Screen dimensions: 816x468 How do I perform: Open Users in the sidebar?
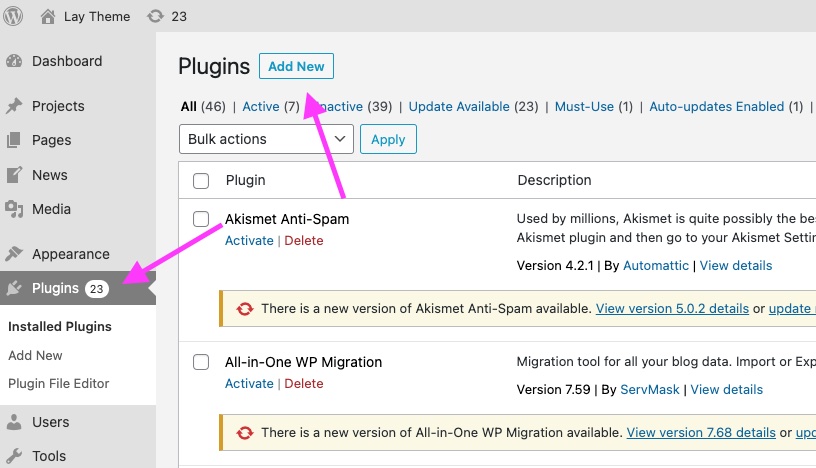click(x=50, y=422)
